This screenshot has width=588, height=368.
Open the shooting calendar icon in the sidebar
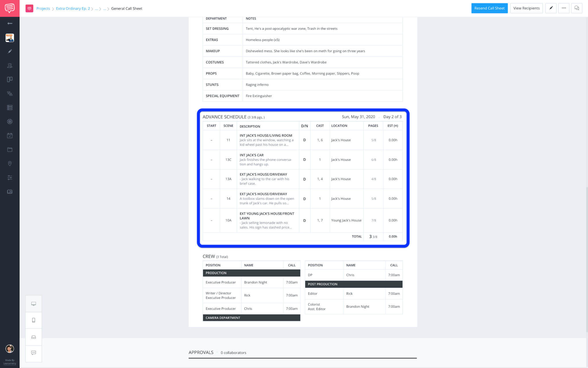10,135
